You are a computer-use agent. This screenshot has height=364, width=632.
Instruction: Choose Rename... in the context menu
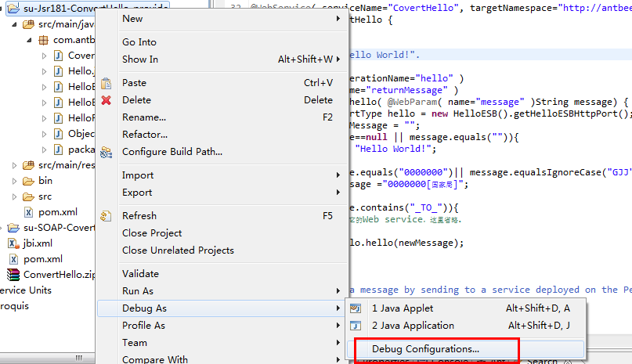point(144,117)
